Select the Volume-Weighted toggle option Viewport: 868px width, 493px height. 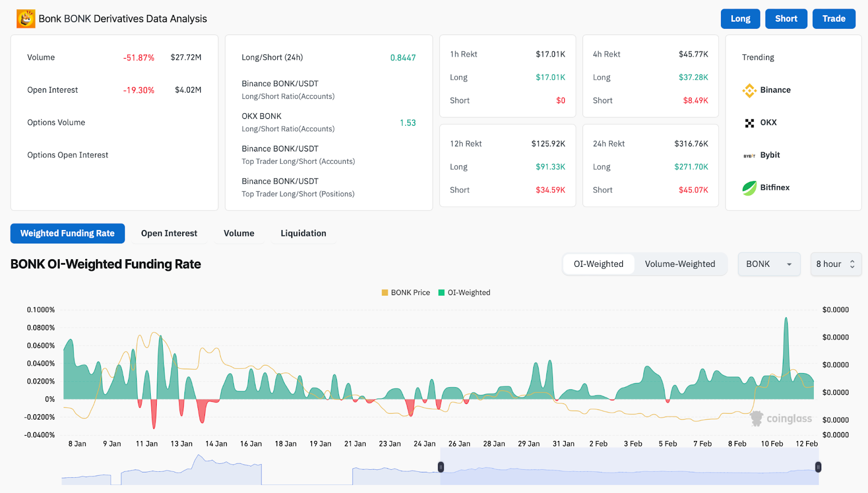(680, 264)
